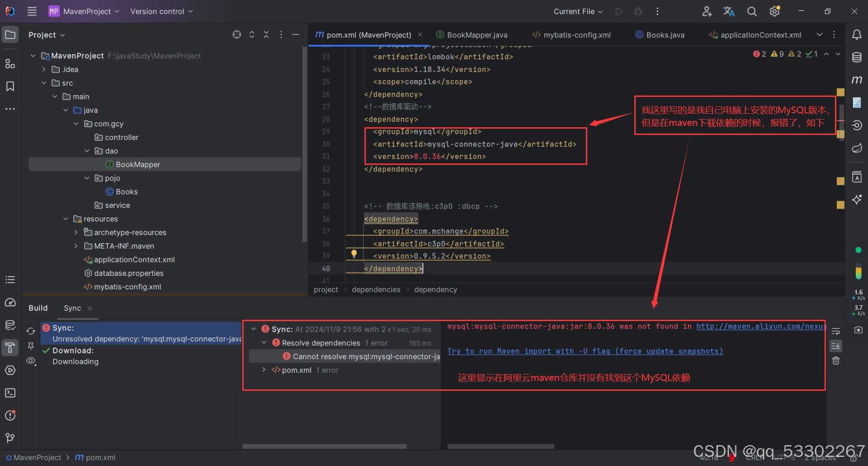Expand the .idea folder

44,69
